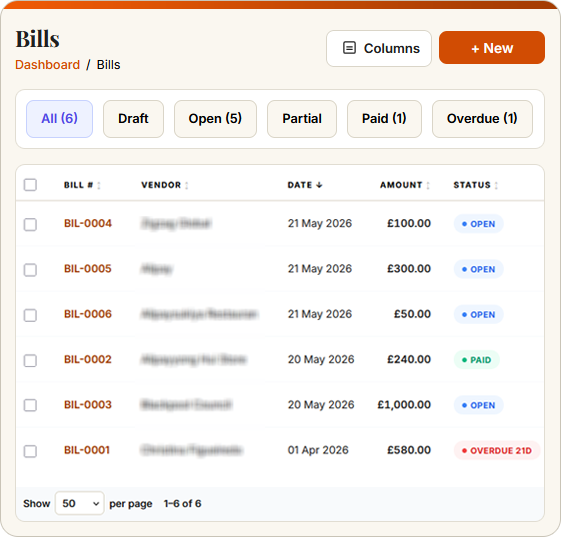The image size is (561, 537).
Task: Click the 1–6 of 6 pagination text
Action: [182, 504]
